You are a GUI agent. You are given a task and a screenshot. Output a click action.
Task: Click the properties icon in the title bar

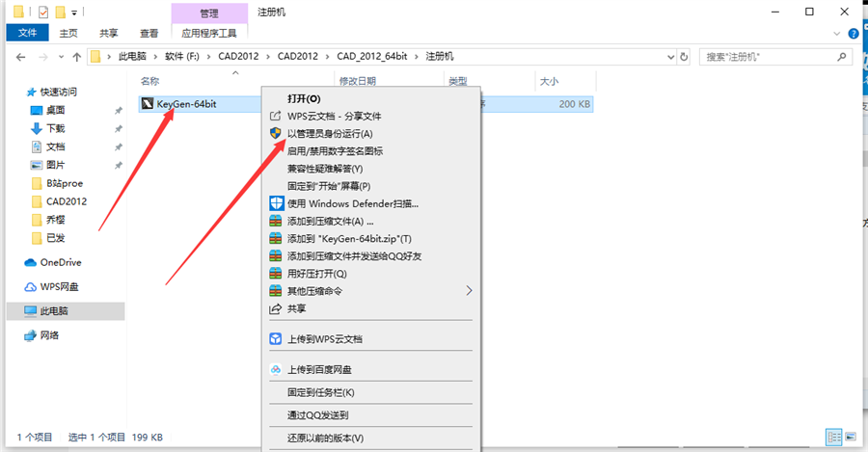coord(43,11)
